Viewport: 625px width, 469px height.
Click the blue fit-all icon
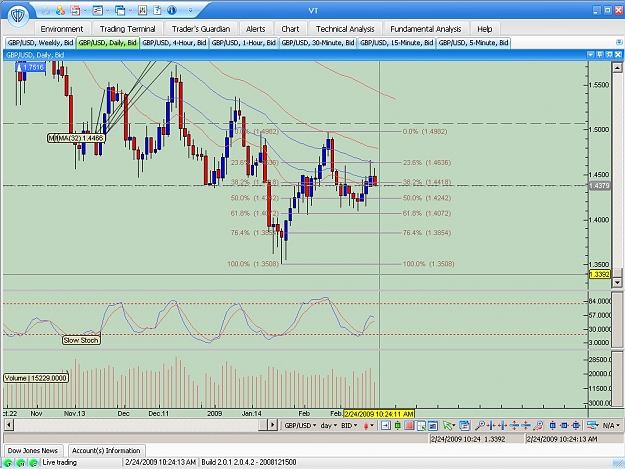click(x=576, y=426)
